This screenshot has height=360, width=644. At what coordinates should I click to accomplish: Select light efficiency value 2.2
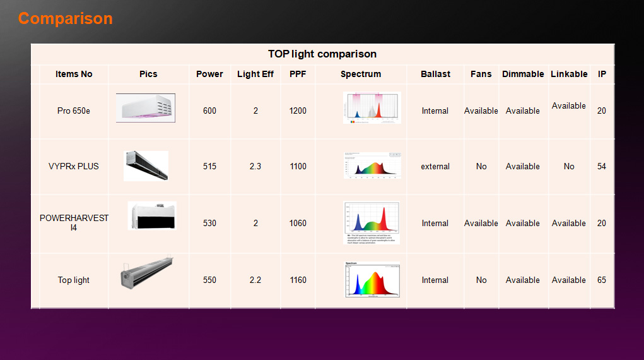point(255,280)
